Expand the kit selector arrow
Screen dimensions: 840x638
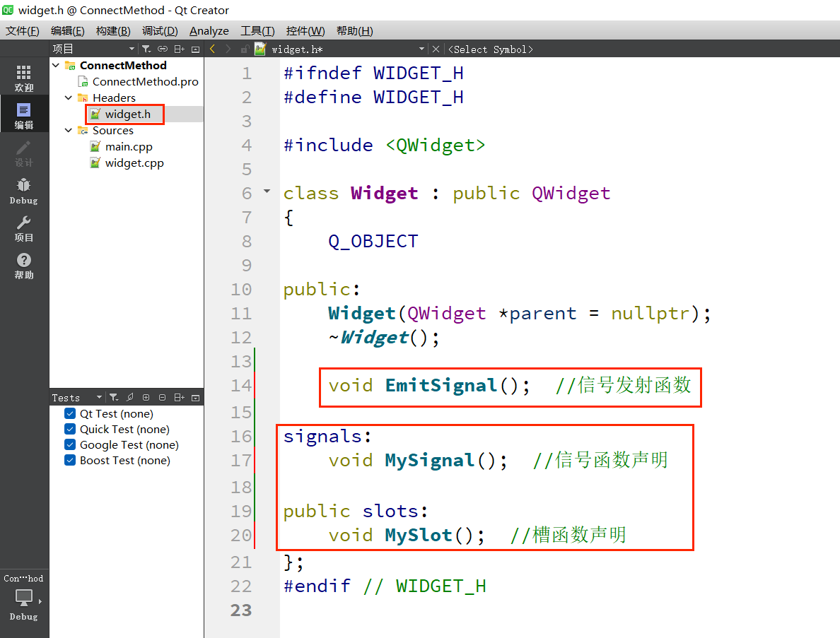(40, 601)
